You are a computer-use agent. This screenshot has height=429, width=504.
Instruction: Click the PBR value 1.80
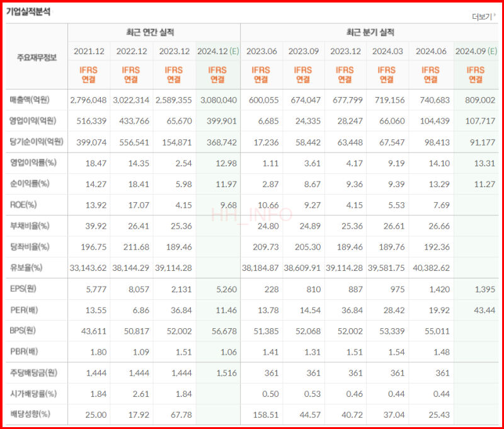[98, 352]
